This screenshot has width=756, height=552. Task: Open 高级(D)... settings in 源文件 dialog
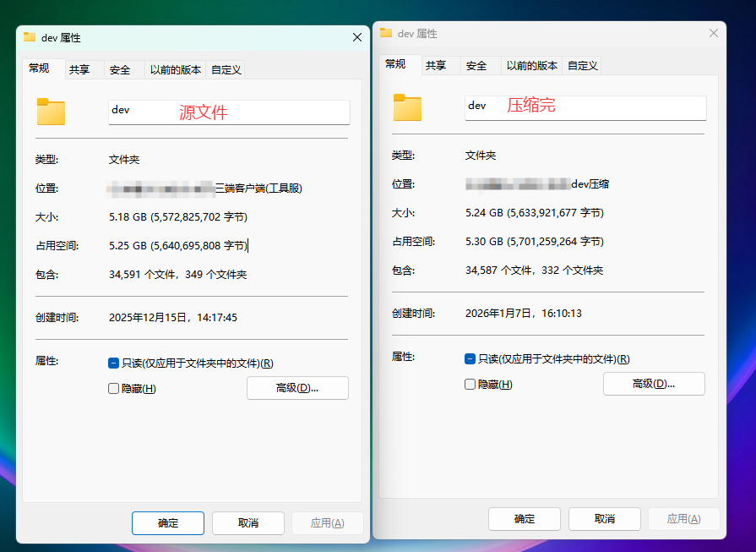pyautogui.click(x=297, y=388)
